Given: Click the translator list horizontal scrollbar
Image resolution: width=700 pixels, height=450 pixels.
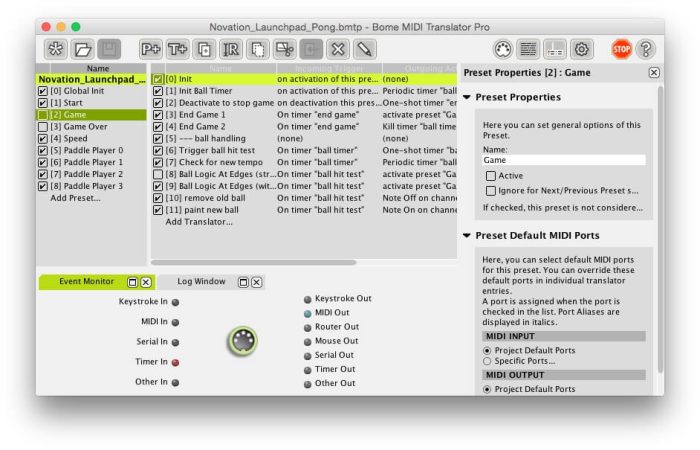Looking at the screenshot, I should (254, 262).
